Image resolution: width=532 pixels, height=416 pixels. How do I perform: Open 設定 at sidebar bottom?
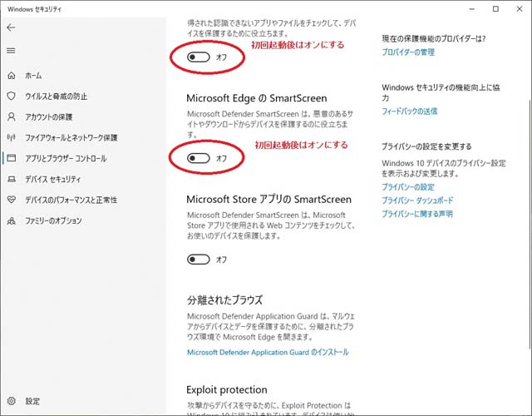(x=32, y=401)
